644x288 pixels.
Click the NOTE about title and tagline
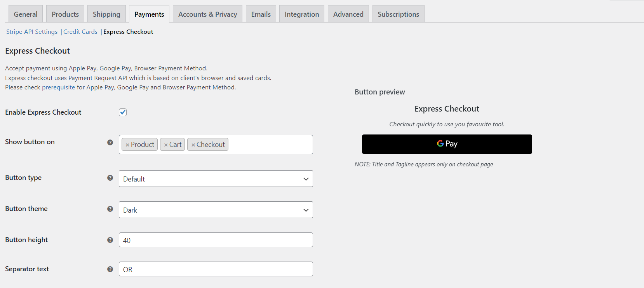(x=424, y=164)
